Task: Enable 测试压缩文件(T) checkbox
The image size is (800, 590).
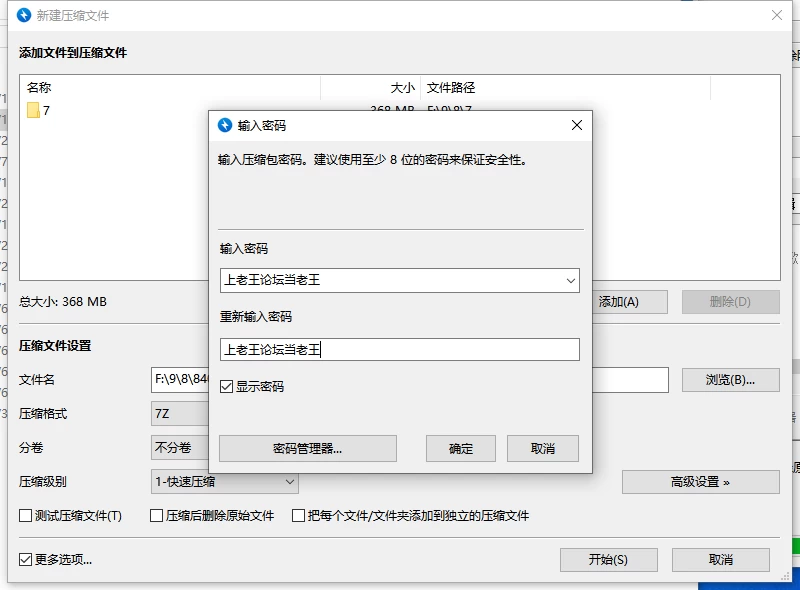Action: pyautogui.click(x=26, y=515)
